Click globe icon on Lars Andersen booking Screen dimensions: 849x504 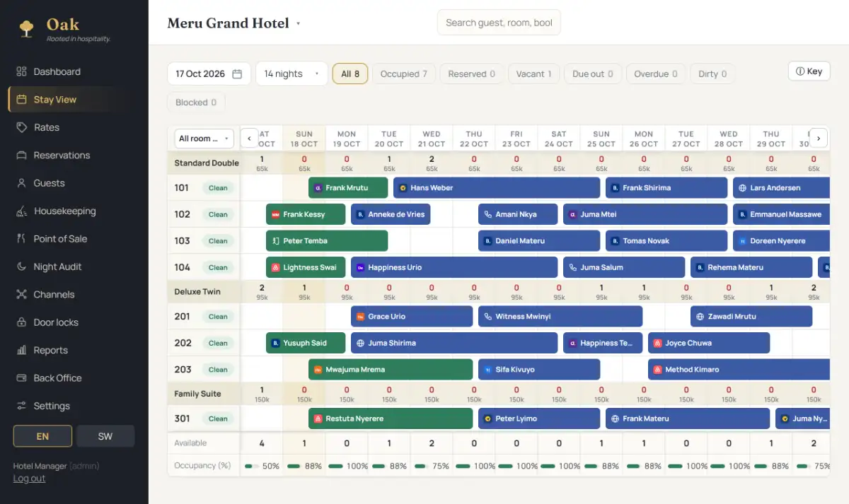click(x=742, y=188)
